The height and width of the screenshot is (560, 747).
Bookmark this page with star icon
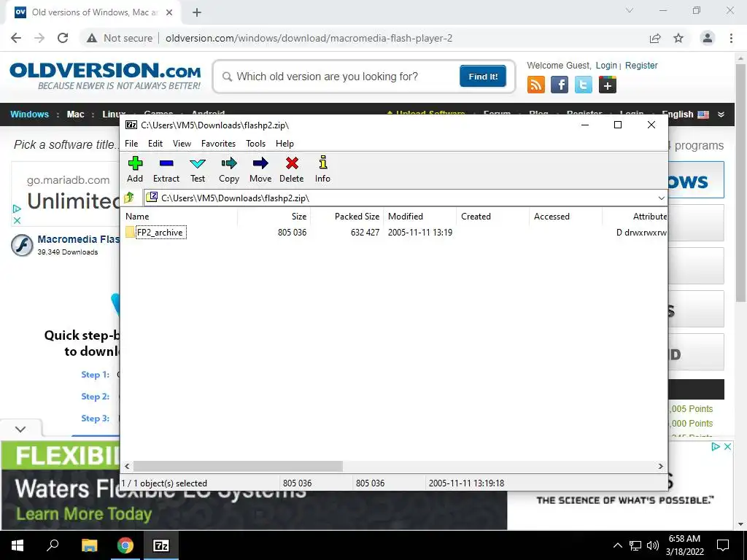click(x=678, y=38)
